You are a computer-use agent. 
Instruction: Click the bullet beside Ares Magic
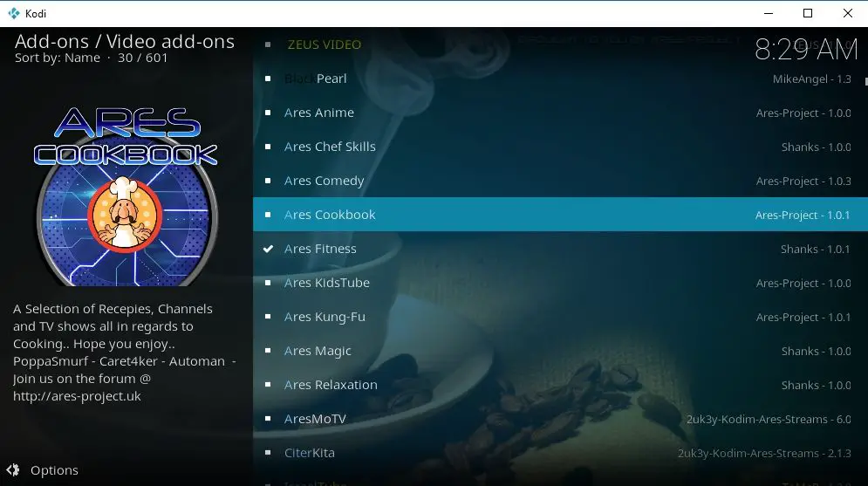(268, 351)
